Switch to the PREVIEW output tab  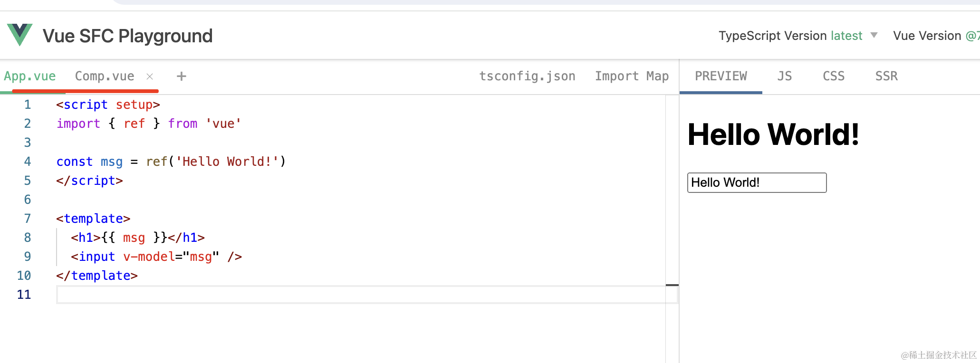tap(721, 76)
